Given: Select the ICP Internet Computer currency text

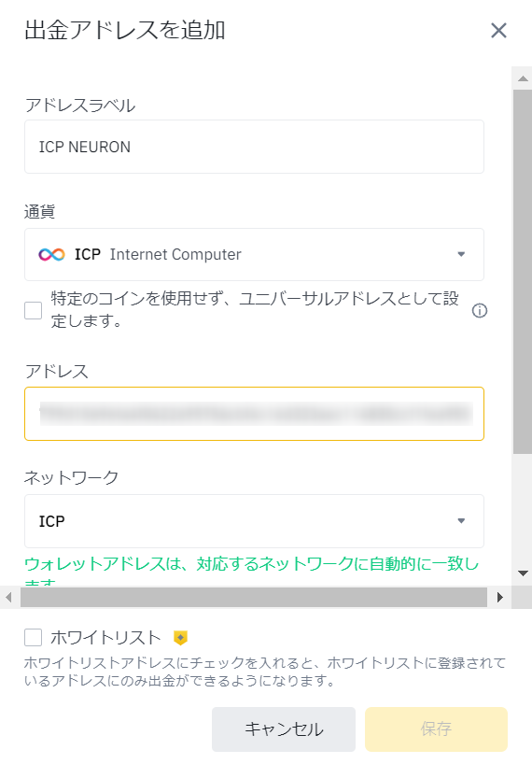Looking at the screenshot, I should pos(158,255).
